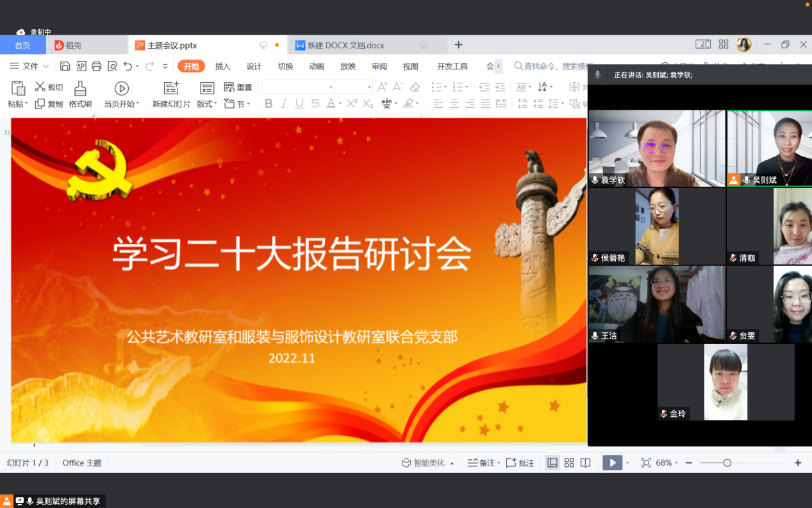The image size is (812, 508).
Task: Click the Reset (重置) button
Action: [238, 87]
